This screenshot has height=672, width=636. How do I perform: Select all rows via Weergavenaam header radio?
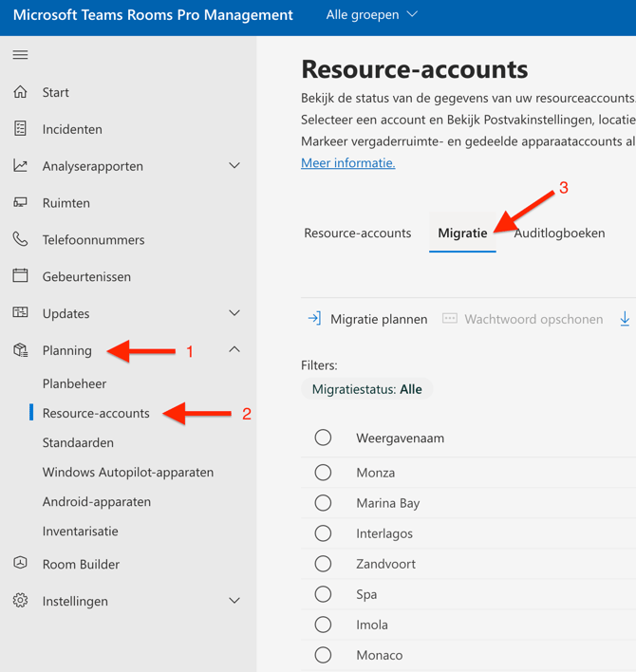click(x=323, y=438)
